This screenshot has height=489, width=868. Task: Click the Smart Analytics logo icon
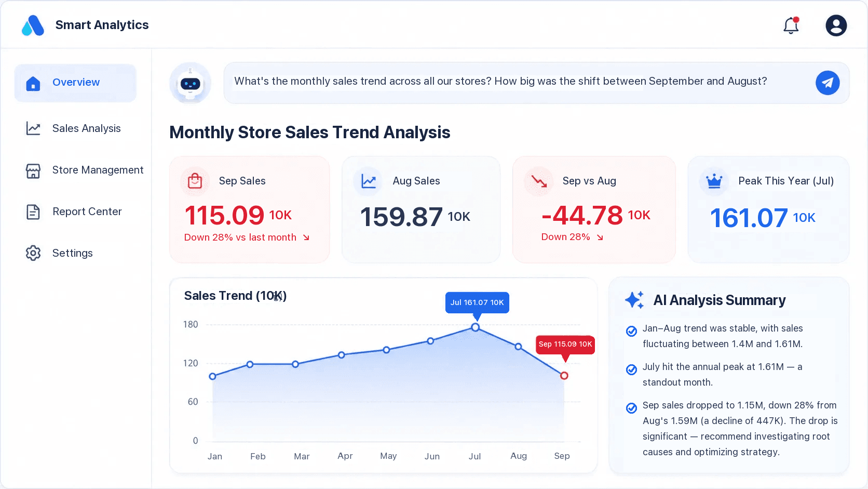coord(33,25)
